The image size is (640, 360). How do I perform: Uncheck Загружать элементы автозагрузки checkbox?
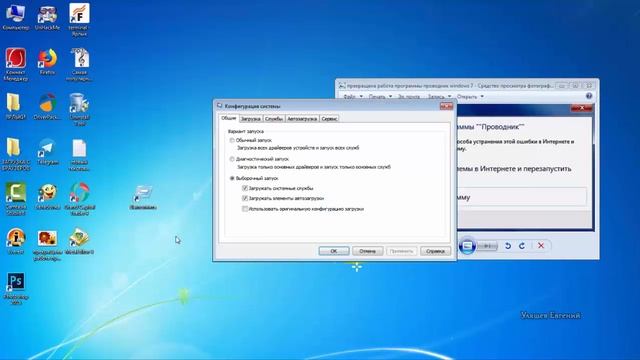[245, 198]
